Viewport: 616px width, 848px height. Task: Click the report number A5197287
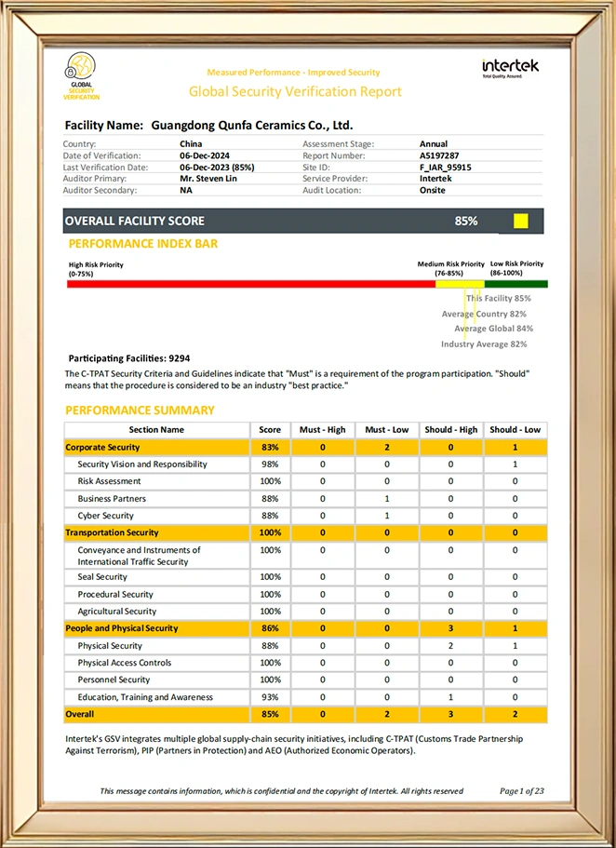point(439,155)
